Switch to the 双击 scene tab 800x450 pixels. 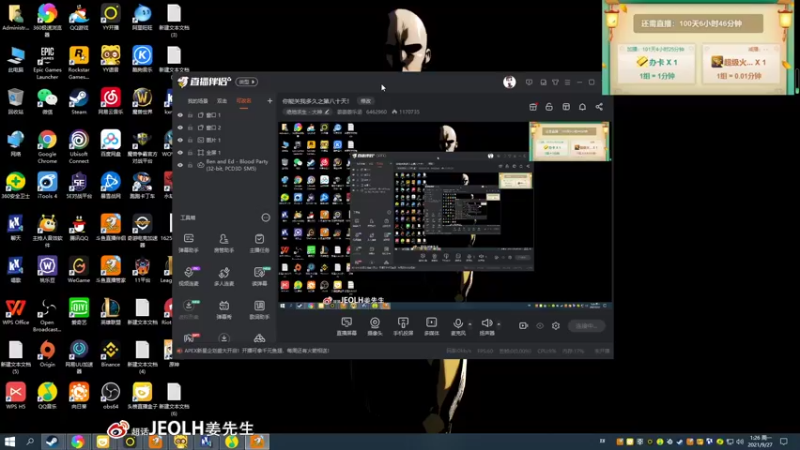(x=222, y=101)
